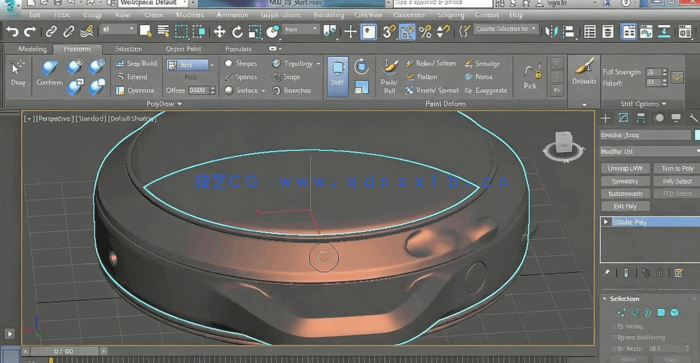The image size is (700, 363).
Task: Select the Rotate transform tool
Action: 237,32
